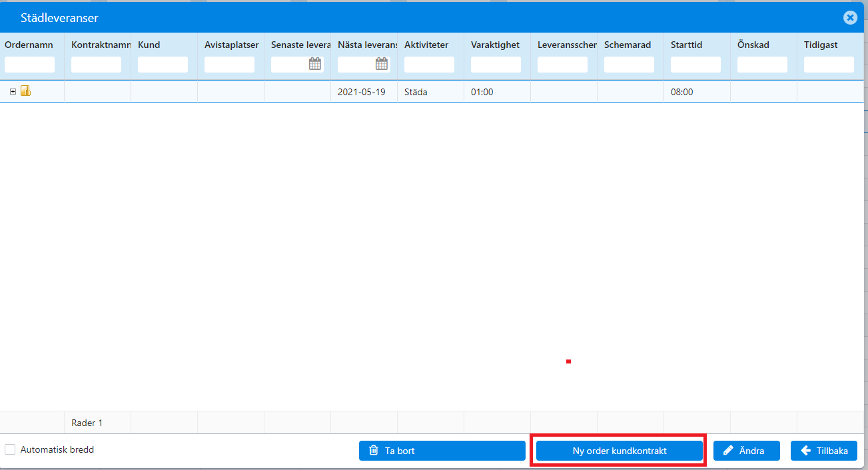Click the Tidigast filter input field

point(829,65)
